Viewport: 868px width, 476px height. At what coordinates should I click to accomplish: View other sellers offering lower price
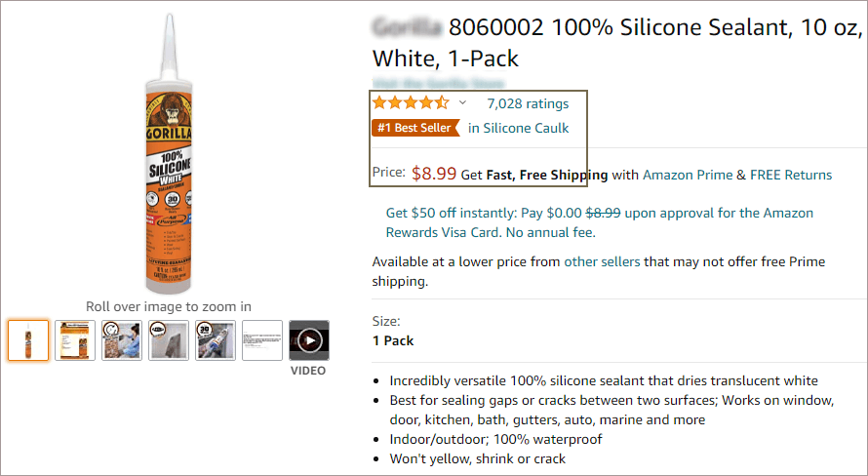click(x=602, y=261)
